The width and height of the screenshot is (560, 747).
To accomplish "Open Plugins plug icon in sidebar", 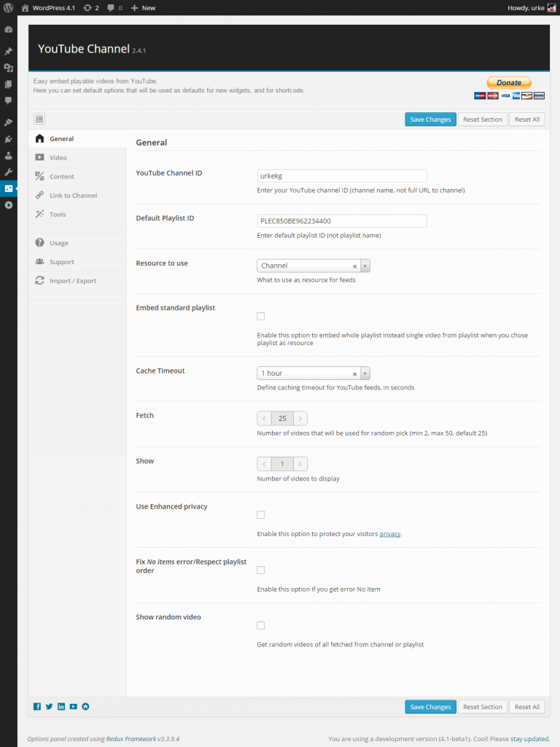I will (9, 139).
